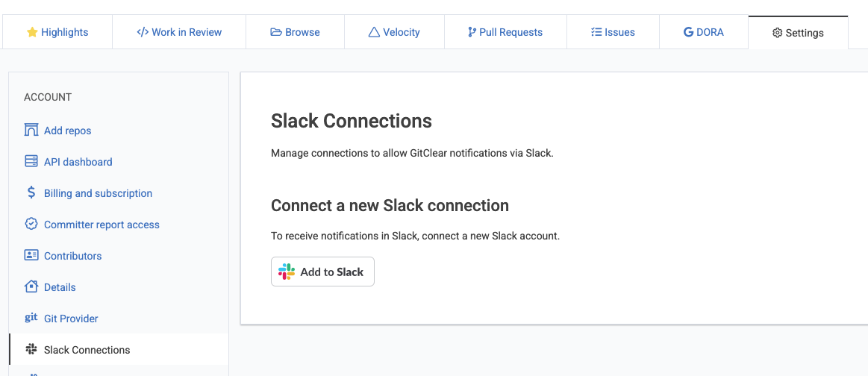Click the star icon on Highlights tab
This screenshot has width=868, height=376.
click(x=32, y=32)
